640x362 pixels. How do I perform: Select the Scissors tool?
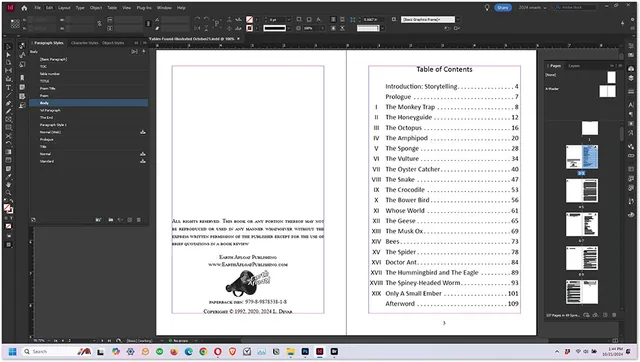coord(8,136)
